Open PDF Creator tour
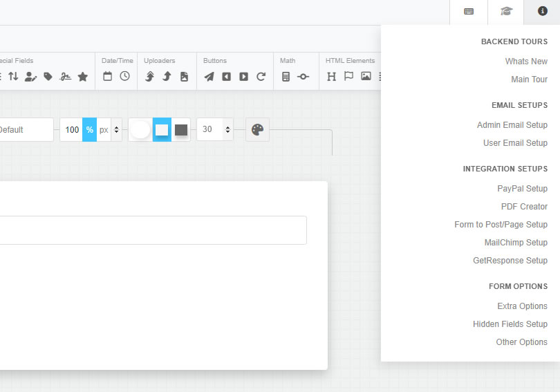 tap(524, 206)
